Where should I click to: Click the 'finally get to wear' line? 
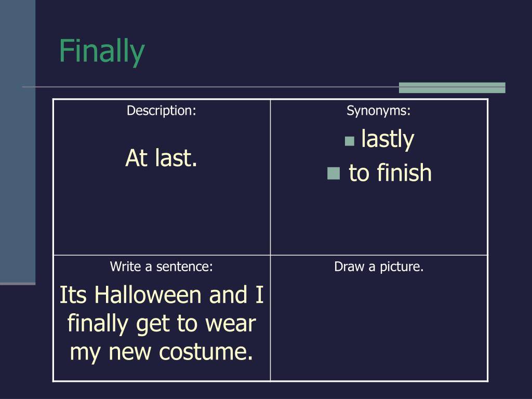coord(162,324)
